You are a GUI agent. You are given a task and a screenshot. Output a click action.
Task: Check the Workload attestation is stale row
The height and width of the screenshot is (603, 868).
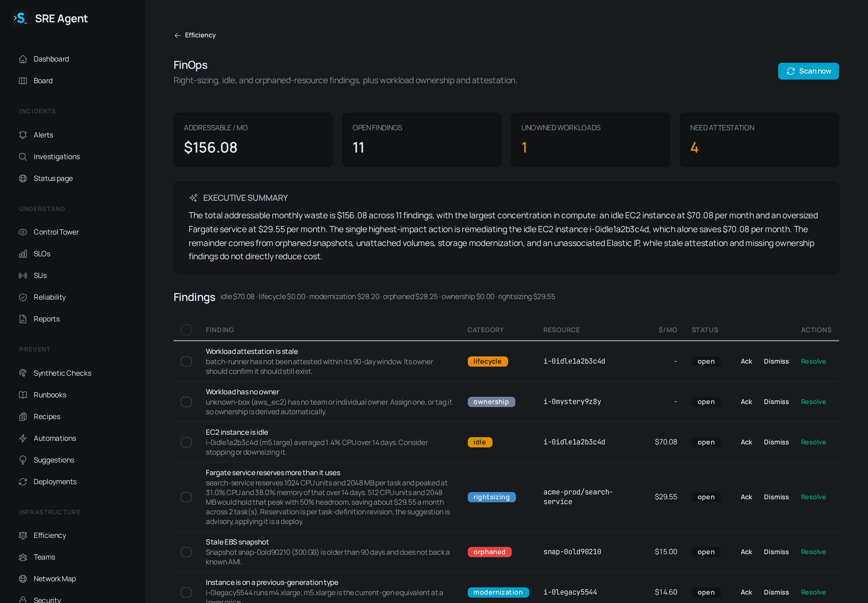tap(186, 361)
